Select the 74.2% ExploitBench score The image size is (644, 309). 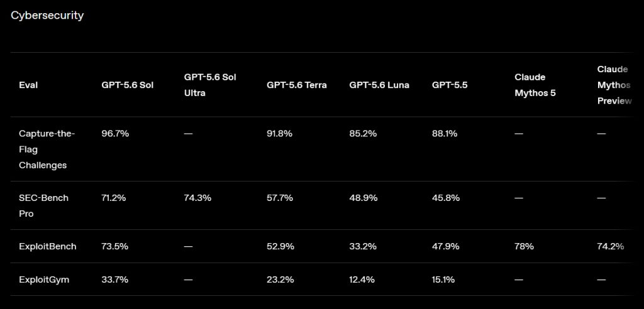point(611,246)
